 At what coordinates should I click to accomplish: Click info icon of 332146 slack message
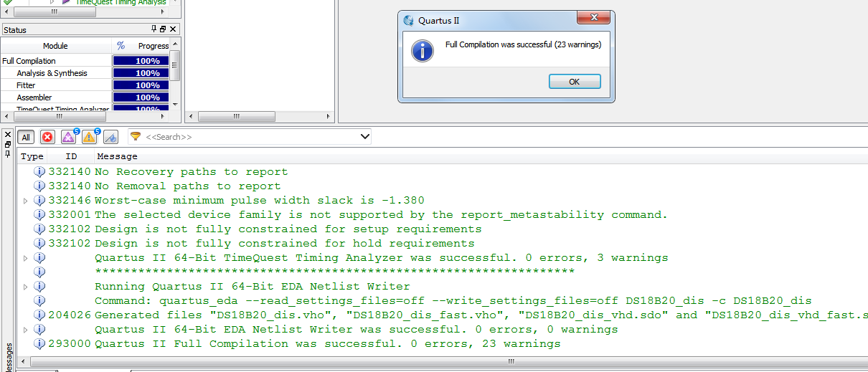(40, 201)
